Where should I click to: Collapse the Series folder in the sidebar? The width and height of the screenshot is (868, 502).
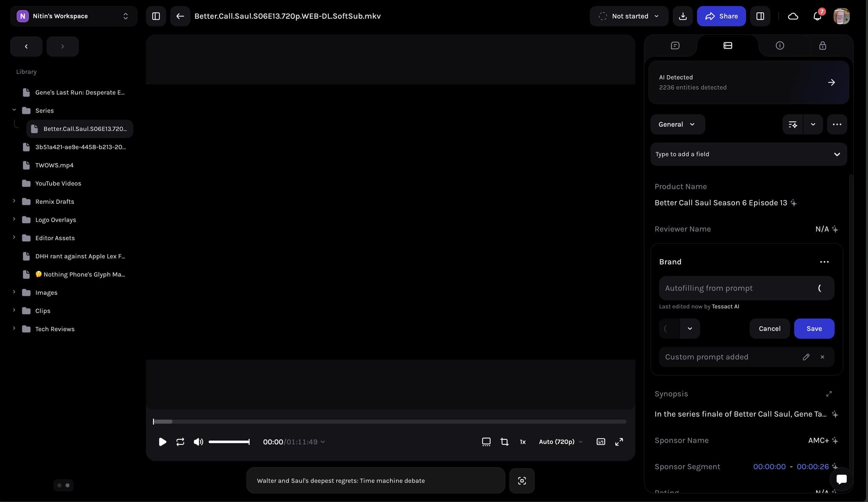pyautogui.click(x=14, y=110)
